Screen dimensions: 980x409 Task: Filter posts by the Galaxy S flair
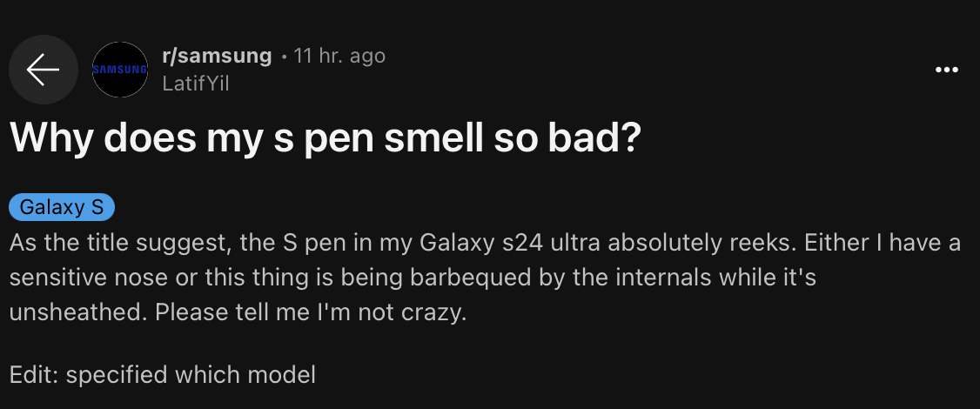click(x=62, y=207)
